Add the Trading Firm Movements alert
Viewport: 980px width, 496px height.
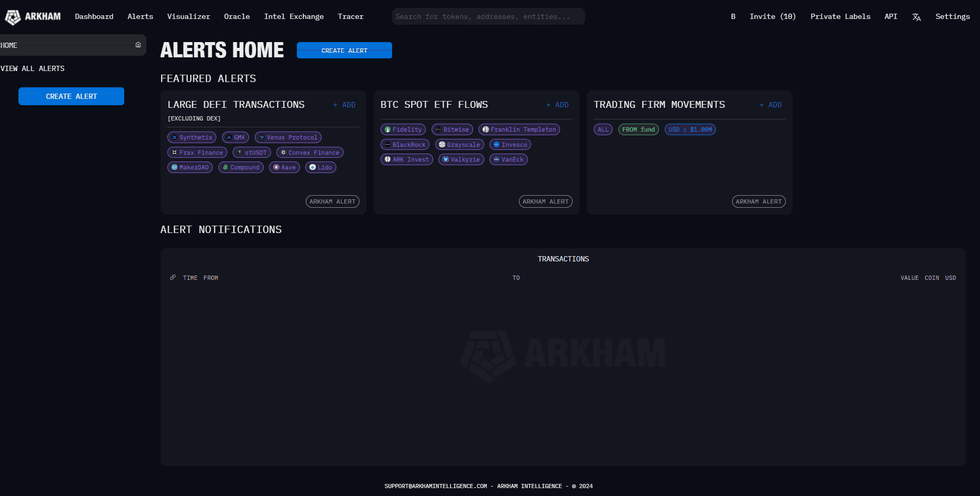pos(771,105)
